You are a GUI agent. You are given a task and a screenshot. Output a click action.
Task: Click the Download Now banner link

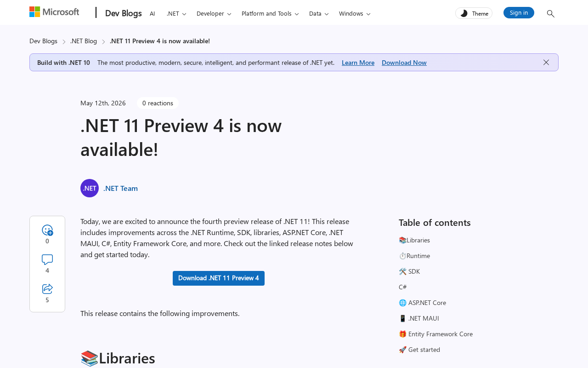[404, 63]
